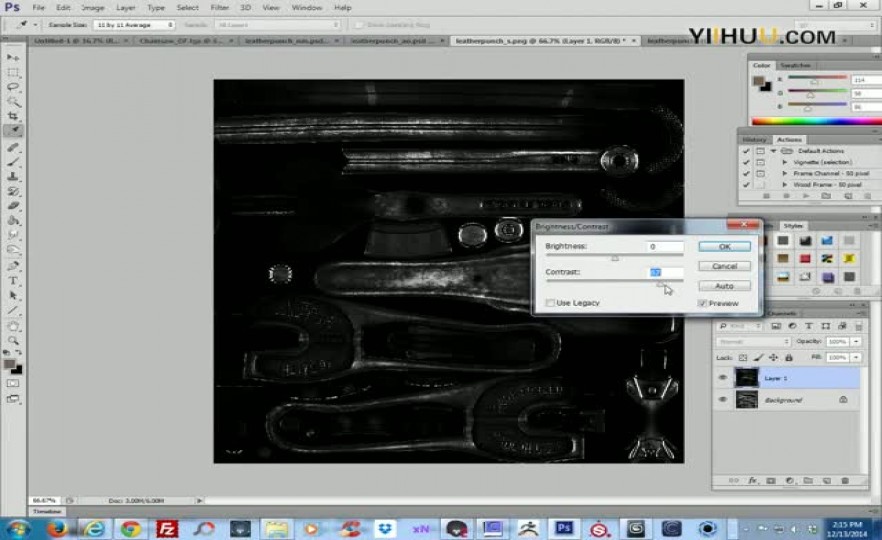This screenshot has height=540, width=882.
Task: Click Cancel in Brightness/Contrast dialog
Action: tap(724, 267)
